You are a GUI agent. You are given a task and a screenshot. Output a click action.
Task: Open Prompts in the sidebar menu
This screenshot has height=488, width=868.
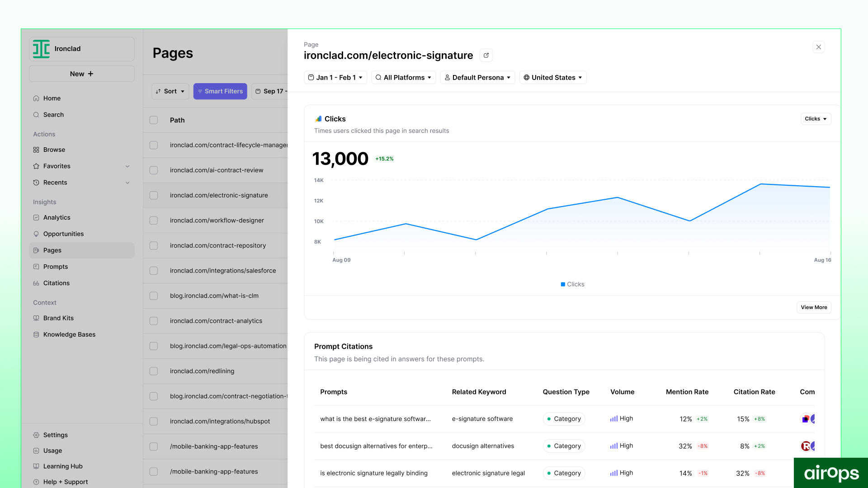[56, 267]
